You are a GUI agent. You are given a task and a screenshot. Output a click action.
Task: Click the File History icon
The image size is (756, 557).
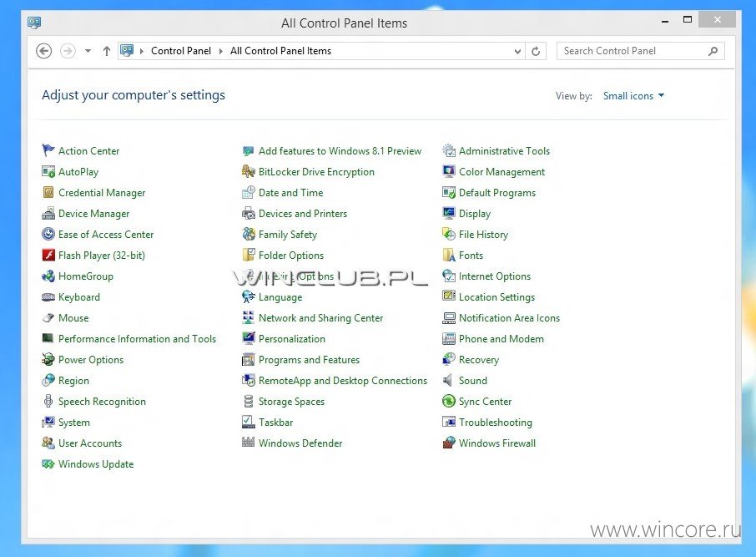click(x=449, y=234)
